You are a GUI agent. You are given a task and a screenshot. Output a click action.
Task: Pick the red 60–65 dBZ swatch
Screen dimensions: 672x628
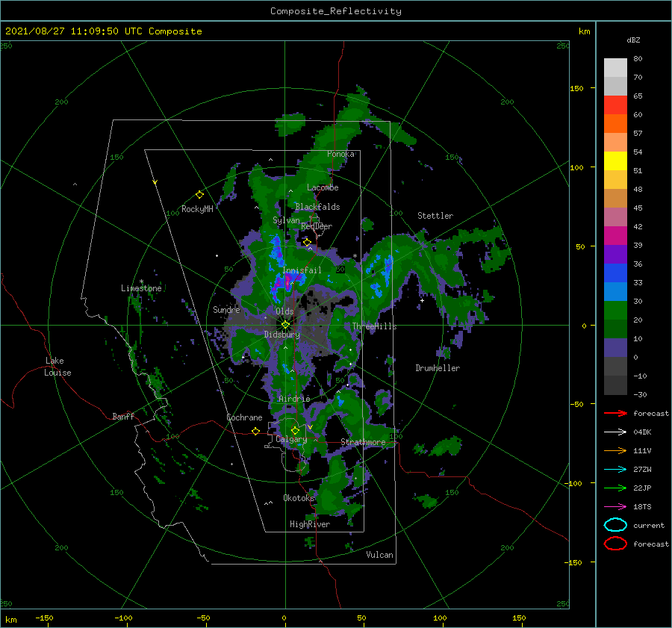point(615,105)
